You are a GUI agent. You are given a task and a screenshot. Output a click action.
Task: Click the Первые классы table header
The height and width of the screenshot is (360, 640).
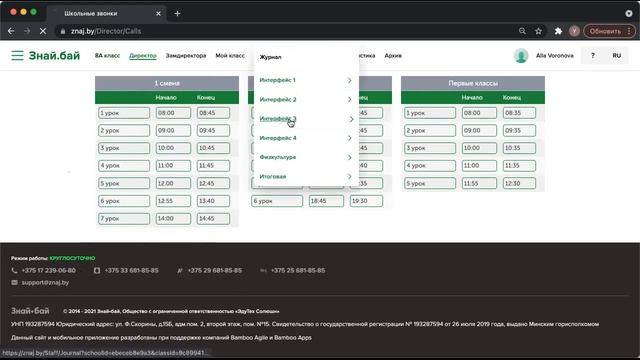pos(473,83)
